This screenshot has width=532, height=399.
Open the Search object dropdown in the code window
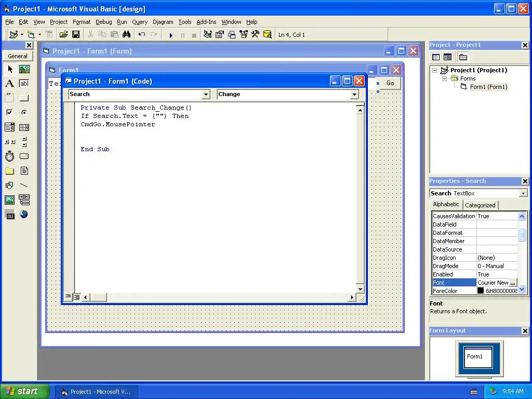pos(206,95)
